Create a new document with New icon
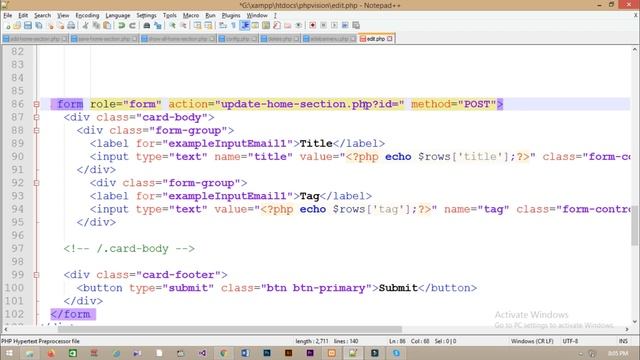This screenshot has height=360, width=640. (x=7, y=26)
